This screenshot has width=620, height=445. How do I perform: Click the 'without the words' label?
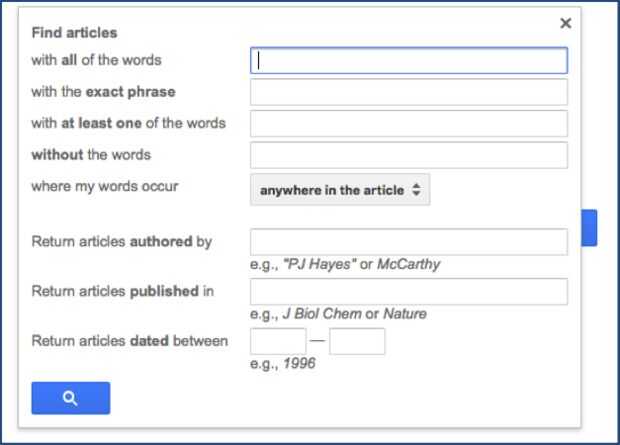point(91,155)
